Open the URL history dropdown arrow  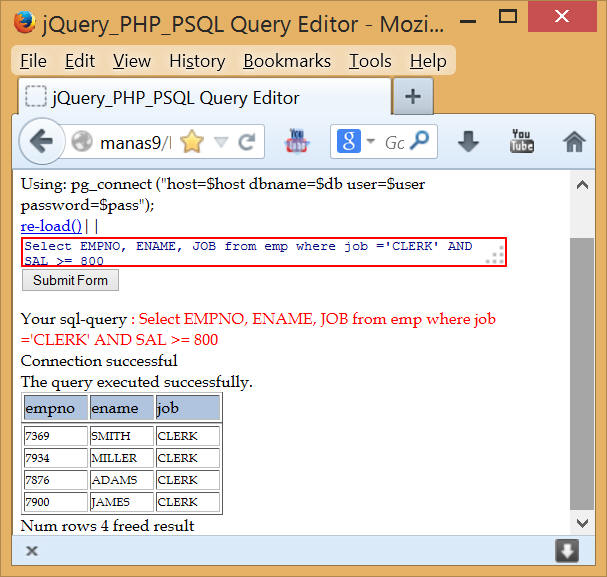point(221,142)
